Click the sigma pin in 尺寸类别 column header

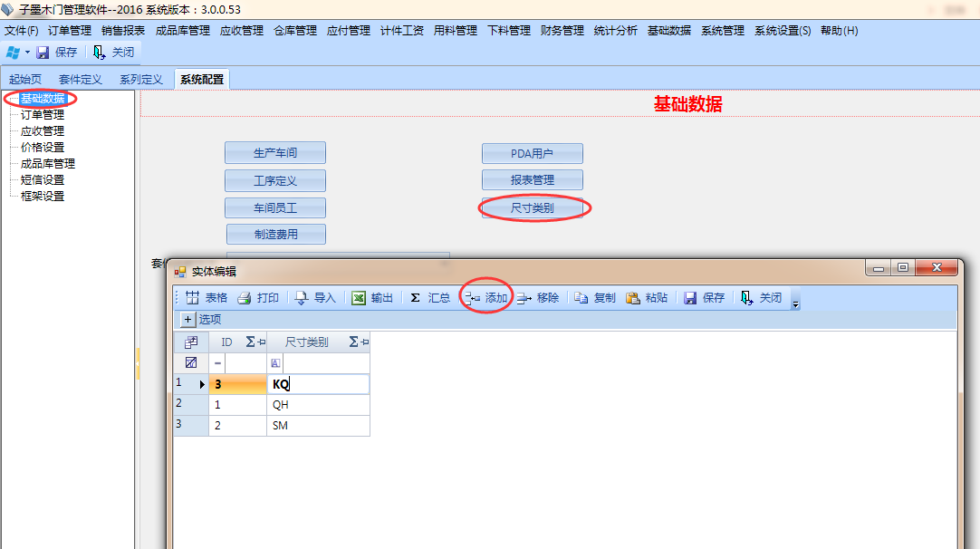pos(359,342)
